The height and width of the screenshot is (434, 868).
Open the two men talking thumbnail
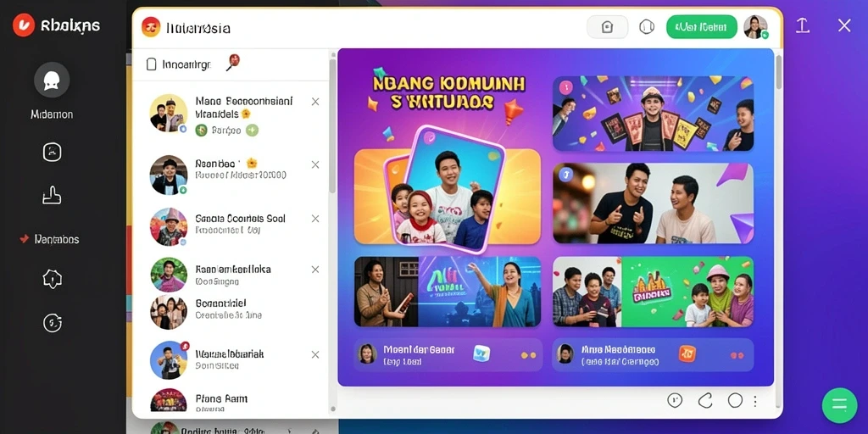click(653, 203)
